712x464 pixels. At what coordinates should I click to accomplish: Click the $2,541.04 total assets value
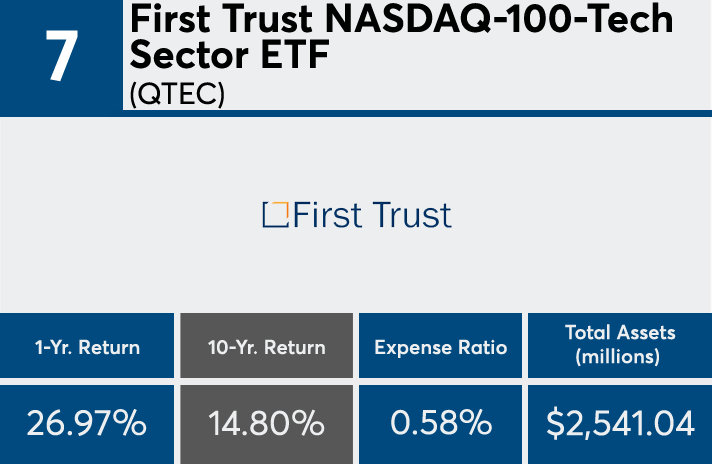pyautogui.click(x=620, y=423)
